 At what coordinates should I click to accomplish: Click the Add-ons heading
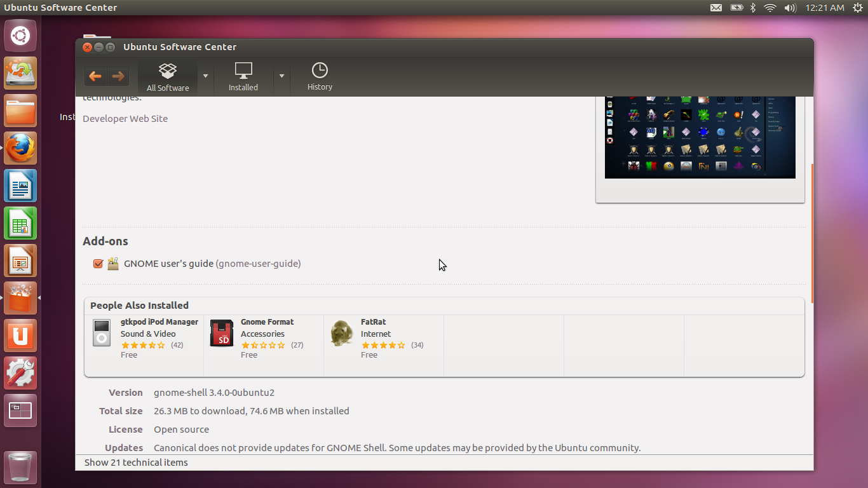pos(105,241)
